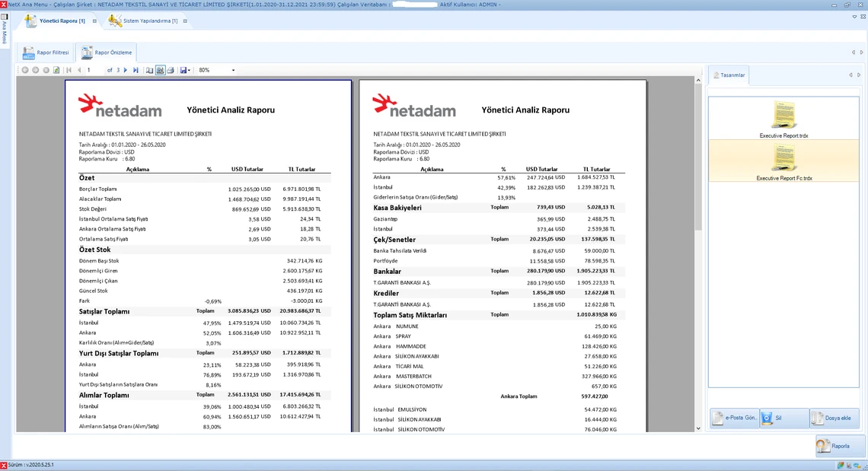The width and height of the screenshot is (868, 471).
Task: Open the 80% zoom level dropdown
Action: [x=233, y=70]
